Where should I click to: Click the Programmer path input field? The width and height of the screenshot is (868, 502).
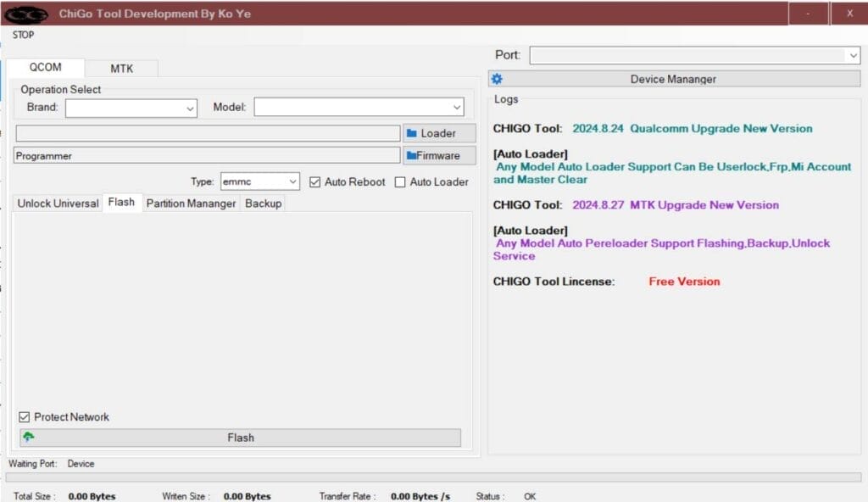tap(207, 156)
